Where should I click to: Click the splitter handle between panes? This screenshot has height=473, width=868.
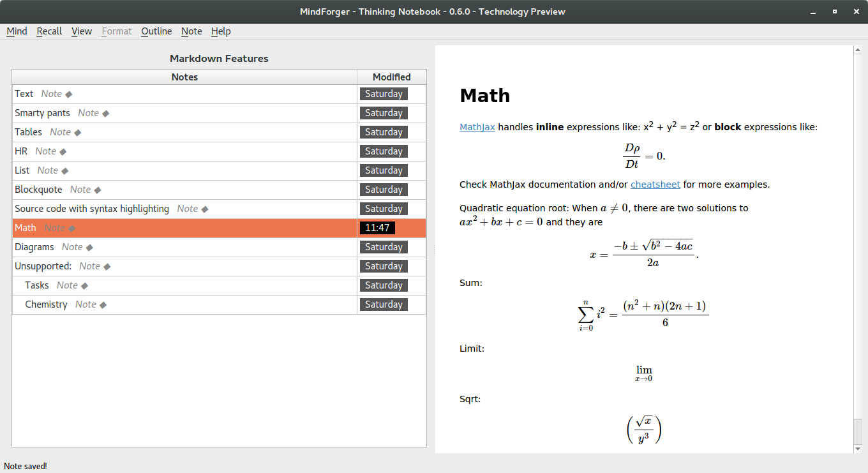pyautogui.click(x=435, y=250)
